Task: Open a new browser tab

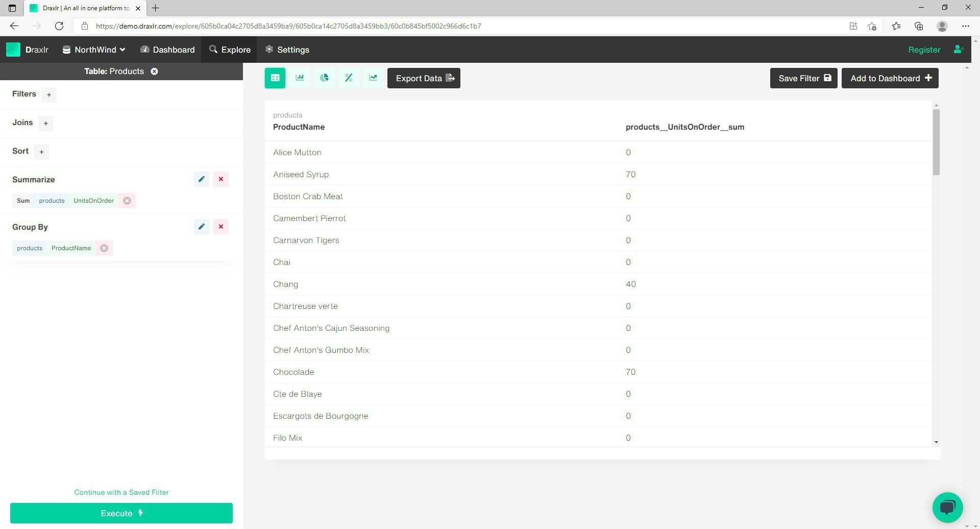Action: (156, 8)
